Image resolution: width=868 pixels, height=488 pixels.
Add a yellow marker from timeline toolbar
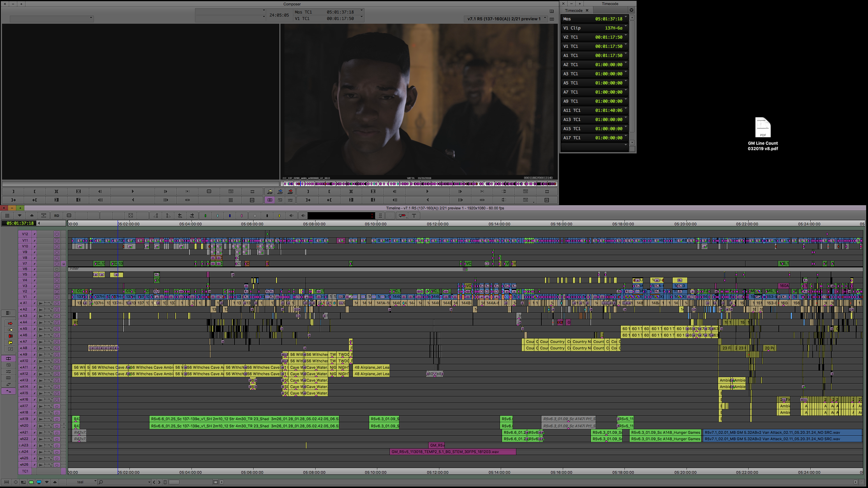[x=279, y=216]
